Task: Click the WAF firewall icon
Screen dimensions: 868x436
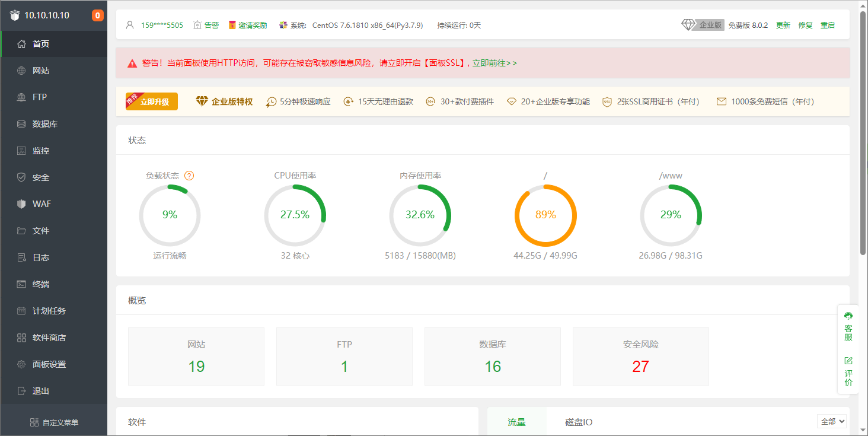Action: [x=22, y=204]
